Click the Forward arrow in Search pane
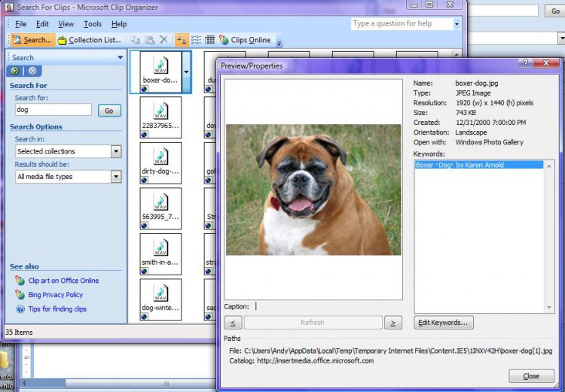The image size is (565, 392). [32, 71]
